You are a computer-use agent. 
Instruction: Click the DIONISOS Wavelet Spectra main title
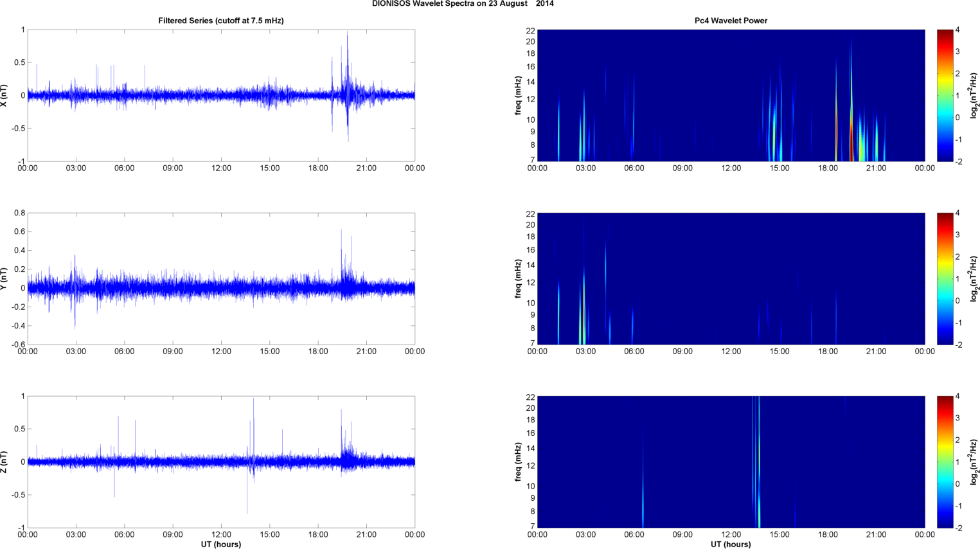[463, 4]
